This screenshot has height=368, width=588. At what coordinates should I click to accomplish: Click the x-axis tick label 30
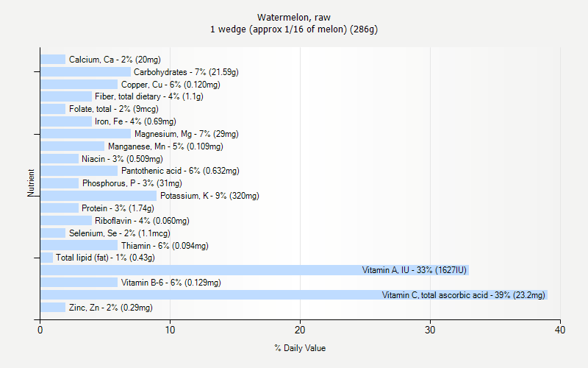(430, 330)
